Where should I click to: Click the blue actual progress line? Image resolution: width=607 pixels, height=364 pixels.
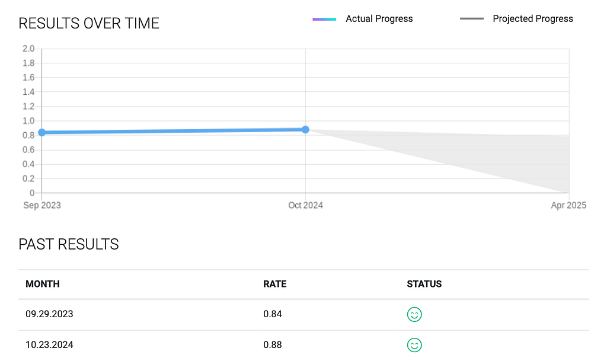pyautogui.click(x=174, y=131)
